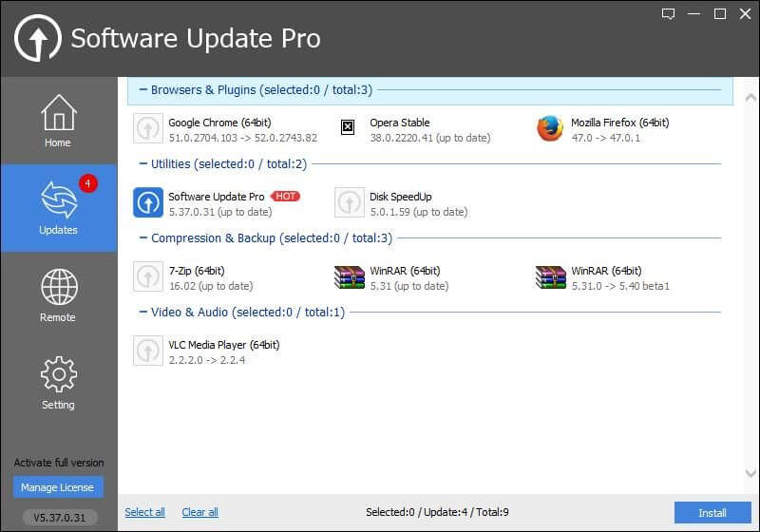
Task: Click the Disk SpeedUp name text
Action: click(400, 197)
